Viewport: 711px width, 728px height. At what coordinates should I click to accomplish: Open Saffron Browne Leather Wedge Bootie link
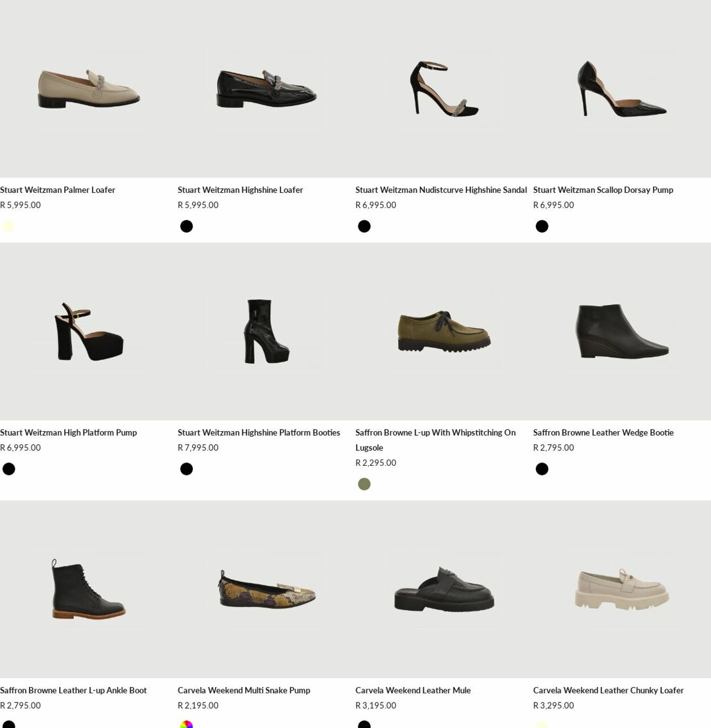point(603,433)
